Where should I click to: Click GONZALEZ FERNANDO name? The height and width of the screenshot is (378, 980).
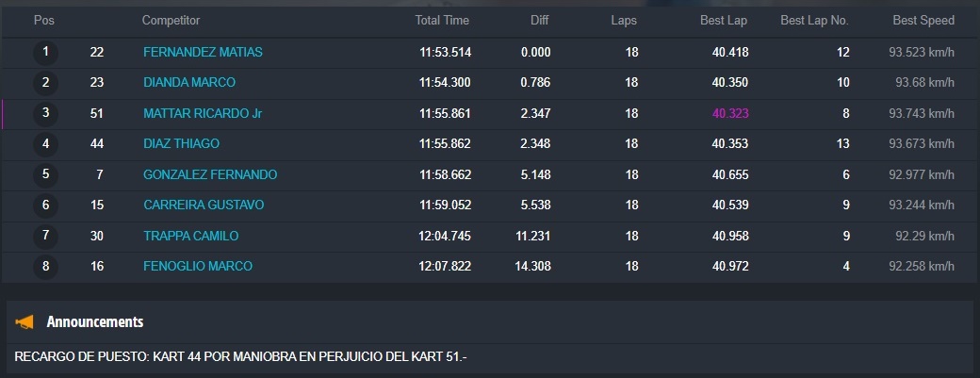(x=210, y=175)
